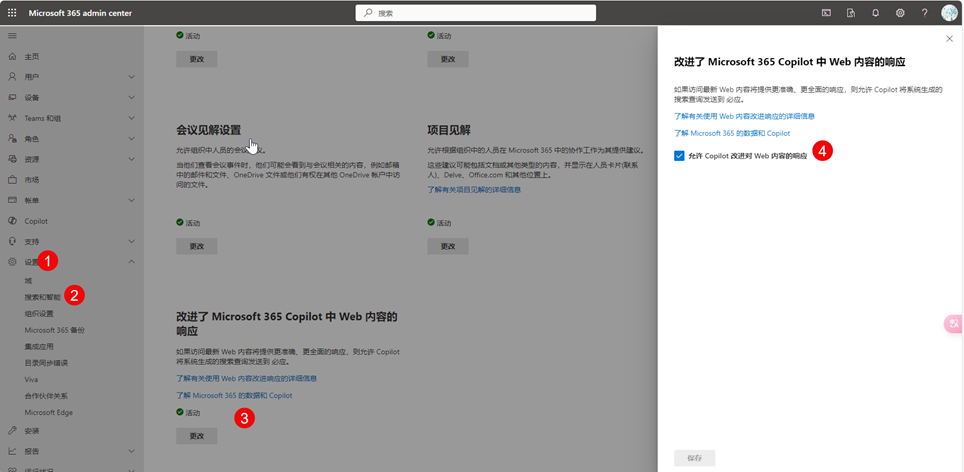Click the 报告 reports chart icon
The width and height of the screenshot is (964, 472).
coord(12,451)
